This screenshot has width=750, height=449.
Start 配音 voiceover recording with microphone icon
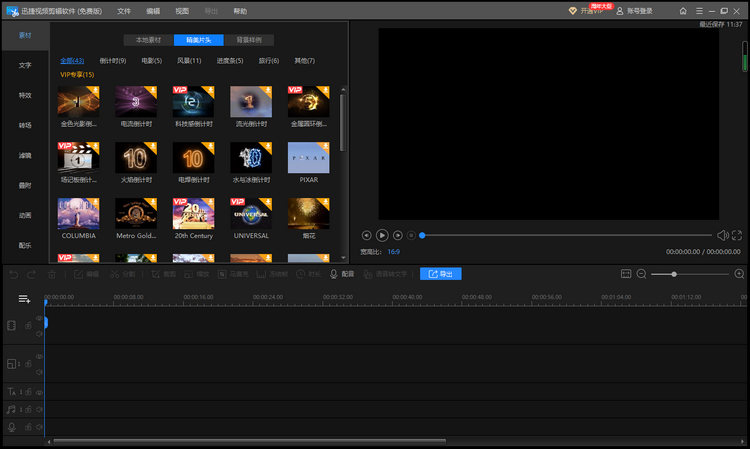click(x=342, y=274)
